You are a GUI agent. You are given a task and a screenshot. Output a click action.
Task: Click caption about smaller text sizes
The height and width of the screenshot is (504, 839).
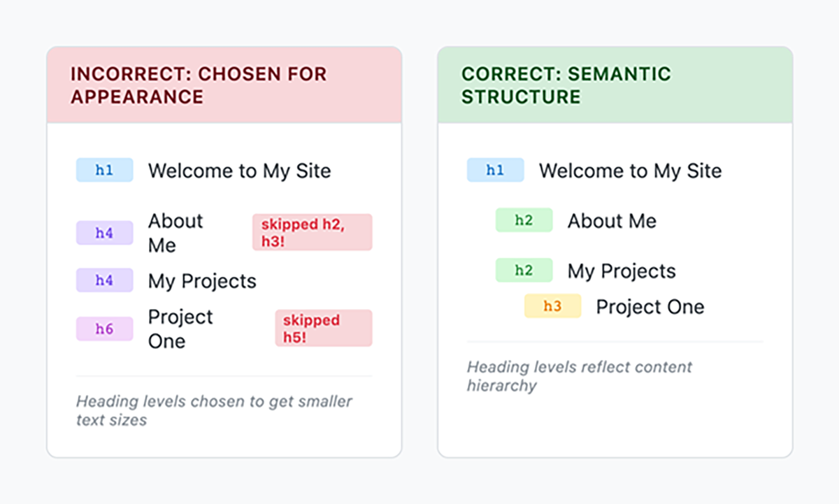214,410
